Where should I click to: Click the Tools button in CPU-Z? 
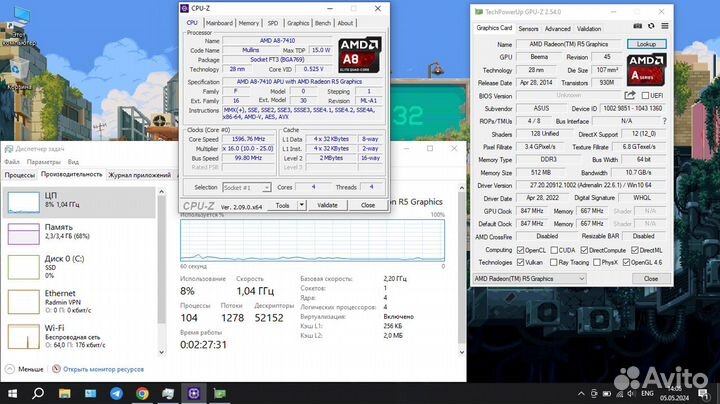point(282,205)
